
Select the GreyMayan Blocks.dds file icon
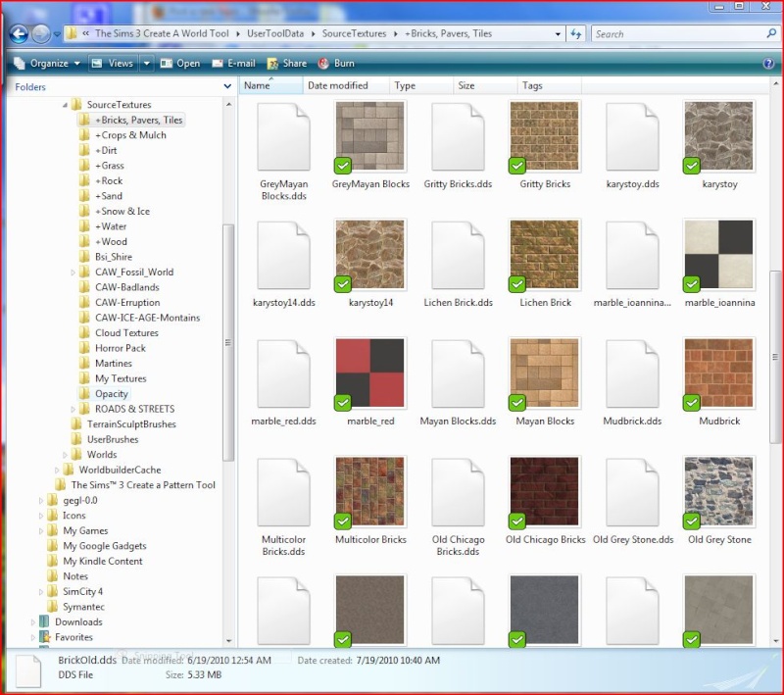point(283,136)
